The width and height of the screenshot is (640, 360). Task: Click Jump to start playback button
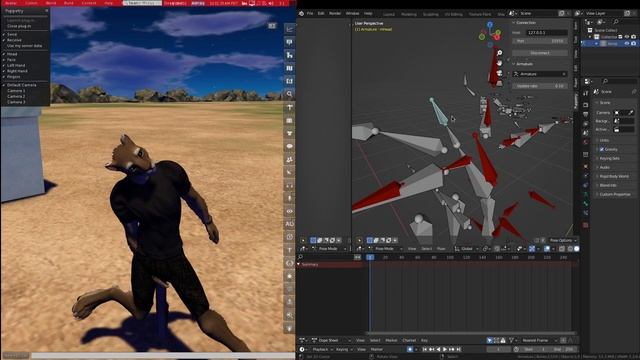(425, 349)
